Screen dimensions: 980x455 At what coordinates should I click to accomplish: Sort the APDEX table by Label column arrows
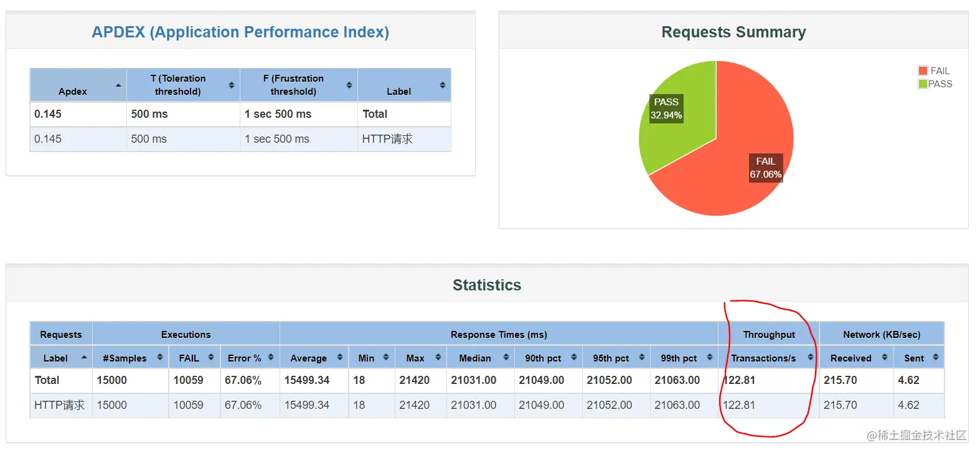click(443, 85)
